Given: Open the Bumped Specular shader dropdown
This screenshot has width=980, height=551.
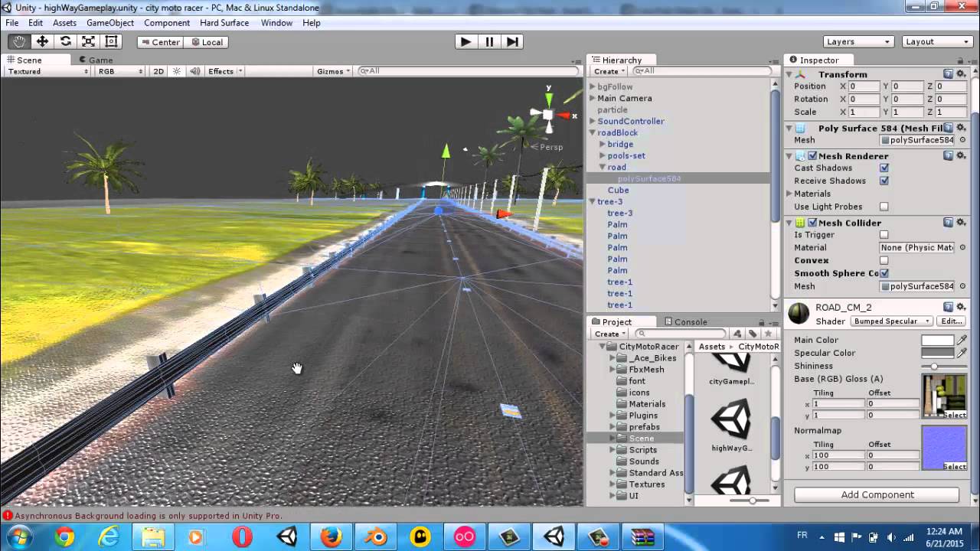Looking at the screenshot, I should [x=891, y=321].
